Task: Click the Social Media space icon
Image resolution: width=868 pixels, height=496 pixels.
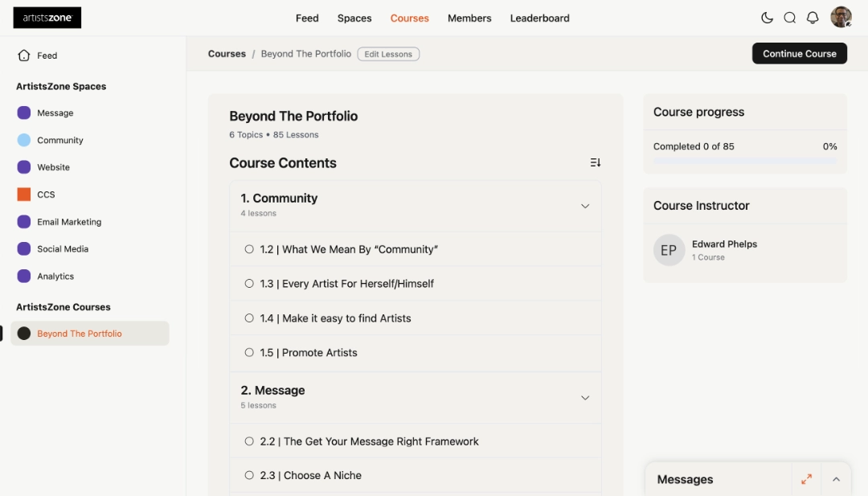Action: [x=24, y=248]
